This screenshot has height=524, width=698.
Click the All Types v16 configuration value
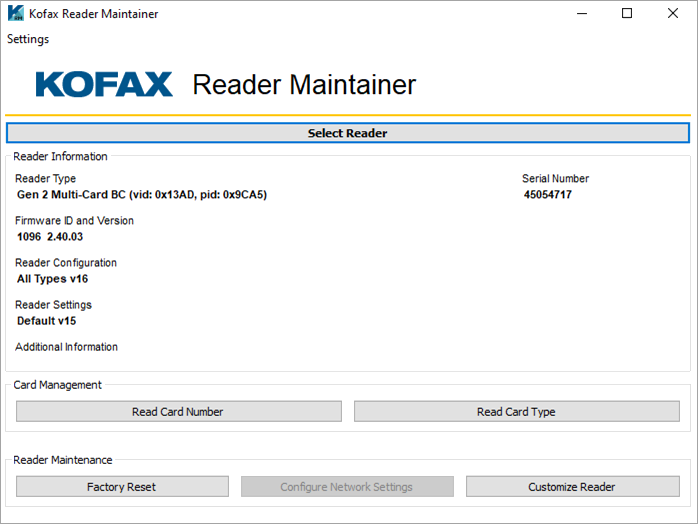(53, 279)
